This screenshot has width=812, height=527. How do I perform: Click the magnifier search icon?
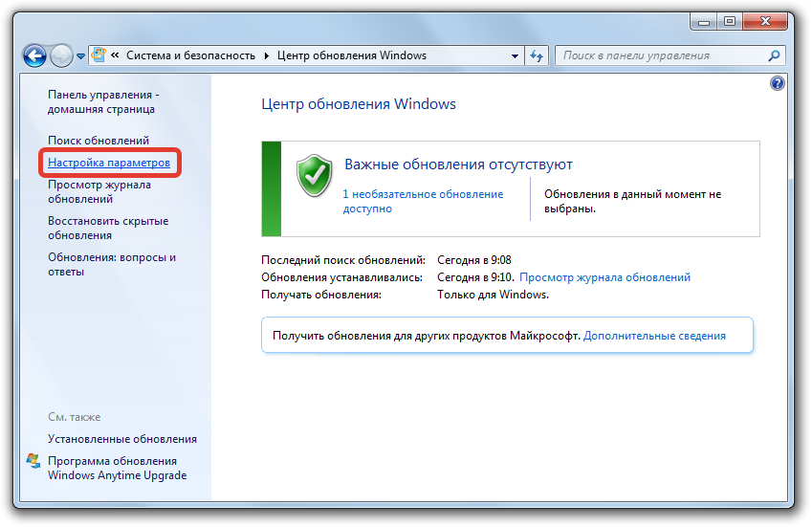tap(774, 55)
